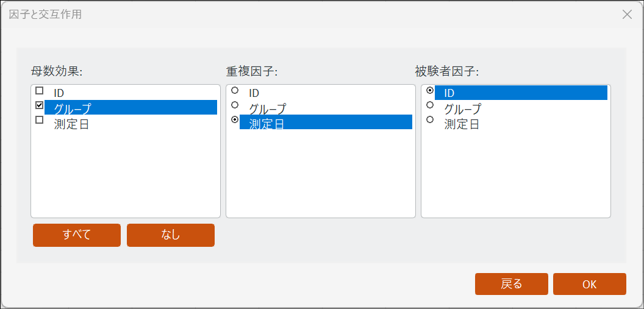
Task: Select 測定日 radio button under 重複因子
Action: [x=235, y=120]
